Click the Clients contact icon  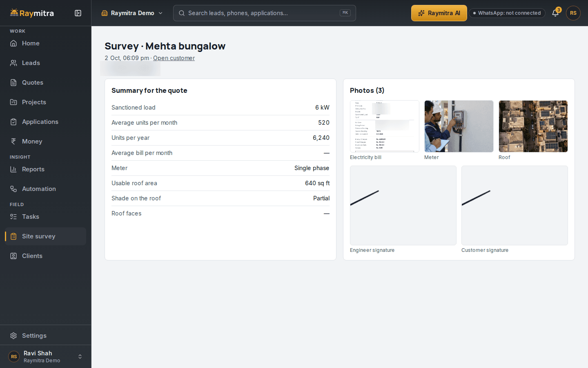point(13,256)
